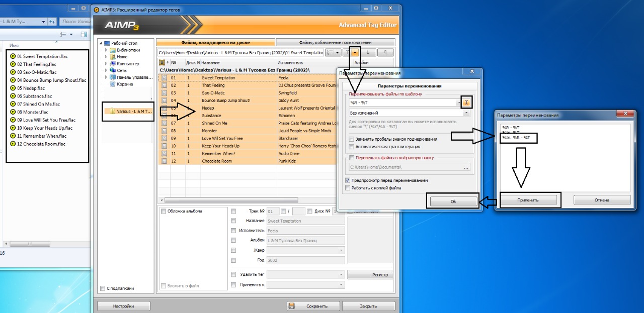Click the 12 Chocolate Room.flac file icon

pos(13,144)
